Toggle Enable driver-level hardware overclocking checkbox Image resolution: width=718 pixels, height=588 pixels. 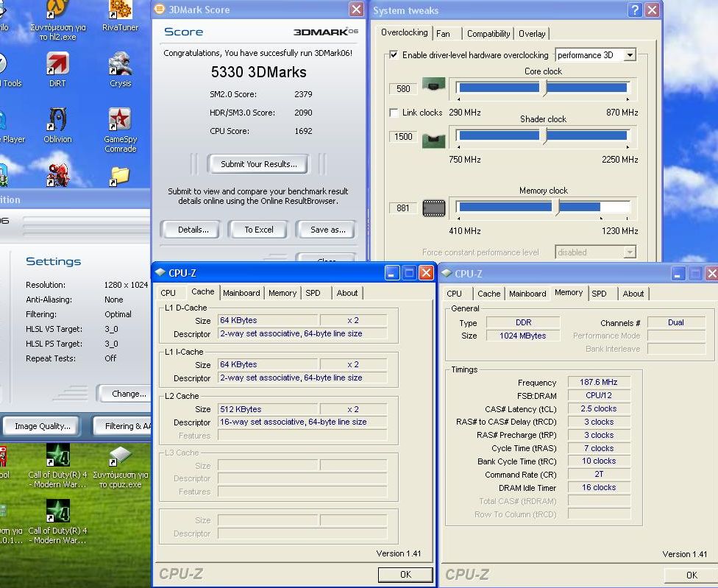[394, 55]
